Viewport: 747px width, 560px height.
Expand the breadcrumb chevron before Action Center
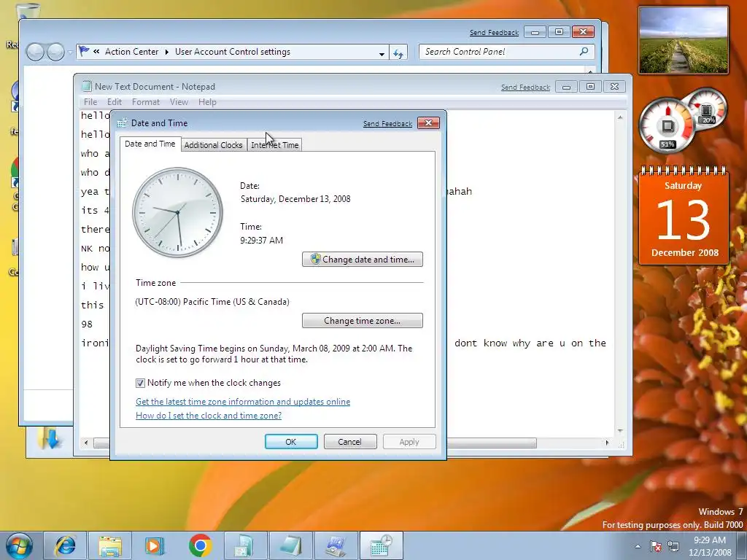click(x=96, y=52)
